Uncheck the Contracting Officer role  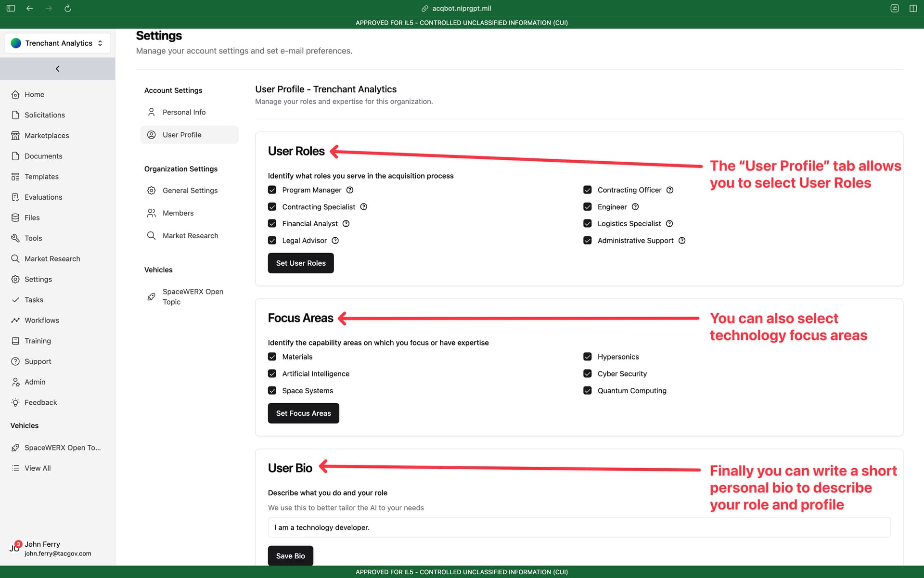pyautogui.click(x=588, y=190)
